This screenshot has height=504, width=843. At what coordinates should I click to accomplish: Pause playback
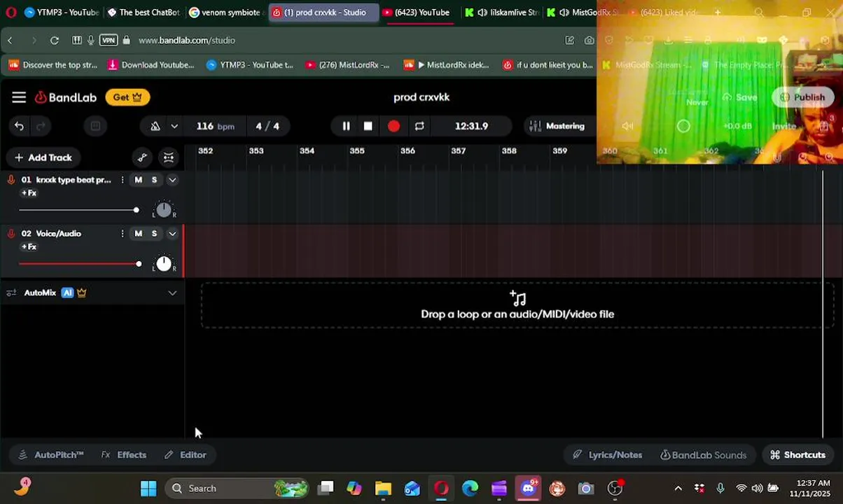346,126
